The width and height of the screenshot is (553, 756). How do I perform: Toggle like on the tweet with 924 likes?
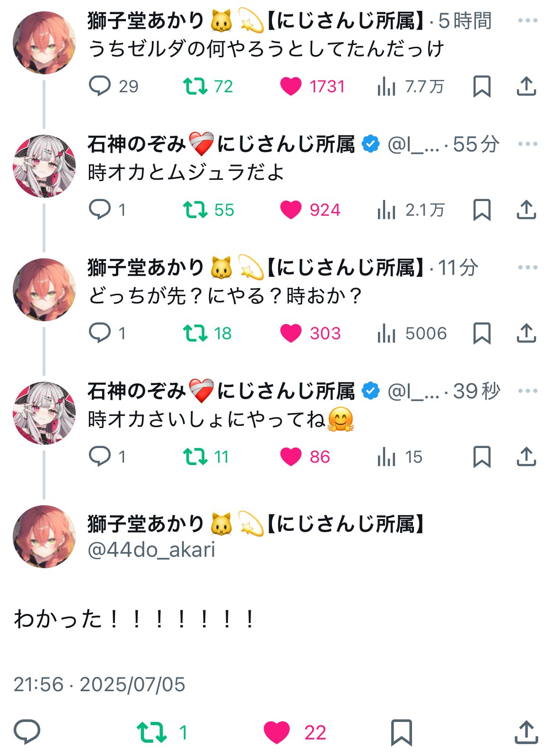(x=310, y=210)
